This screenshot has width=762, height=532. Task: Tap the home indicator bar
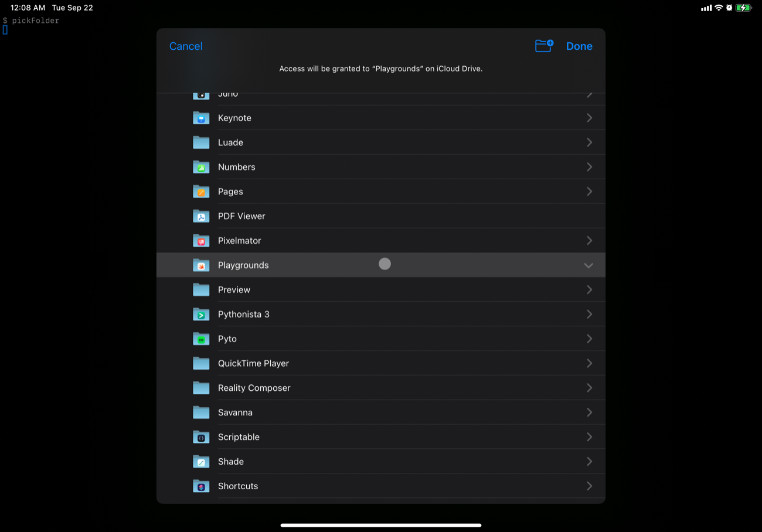(x=381, y=525)
